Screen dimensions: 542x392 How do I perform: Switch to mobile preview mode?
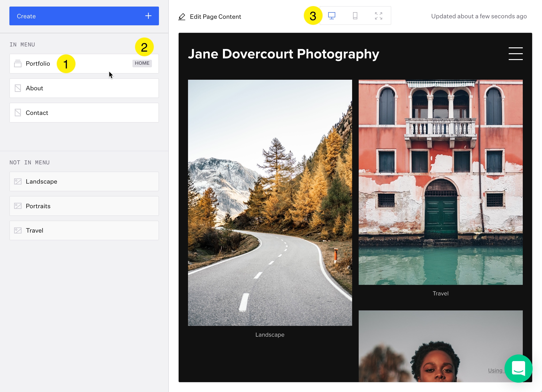[x=355, y=16]
